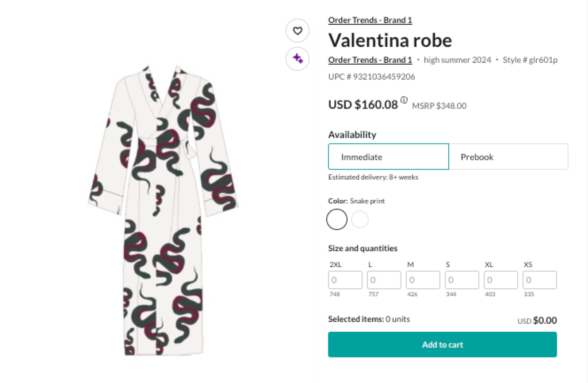The image size is (588, 383).
Task: Select the XS size quantity field
Action: point(539,280)
